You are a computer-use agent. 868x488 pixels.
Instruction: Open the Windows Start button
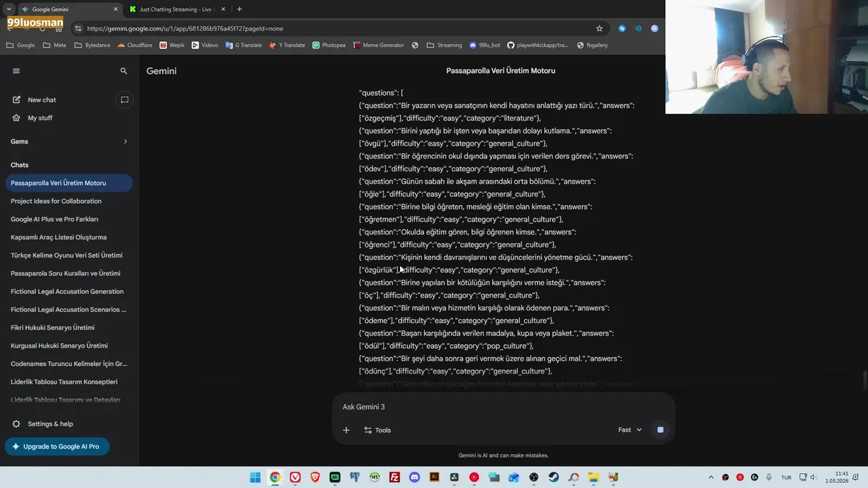255,477
